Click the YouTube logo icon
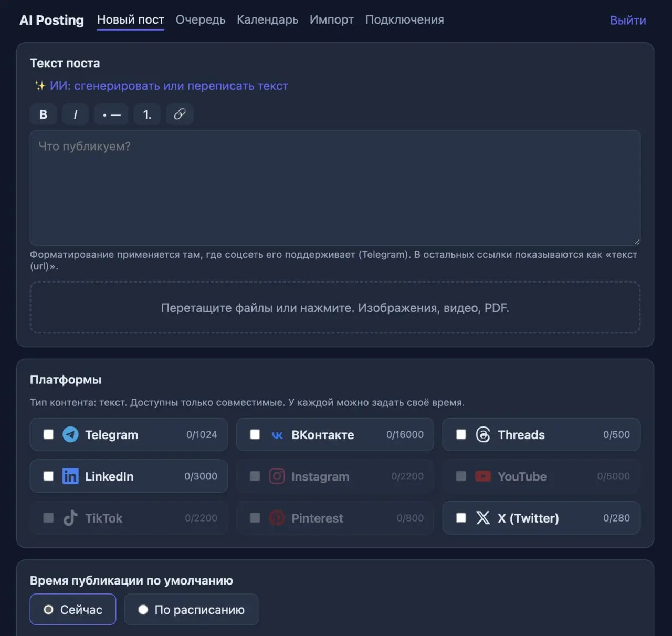Image resolution: width=672 pixels, height=636 pixels. 483,476
